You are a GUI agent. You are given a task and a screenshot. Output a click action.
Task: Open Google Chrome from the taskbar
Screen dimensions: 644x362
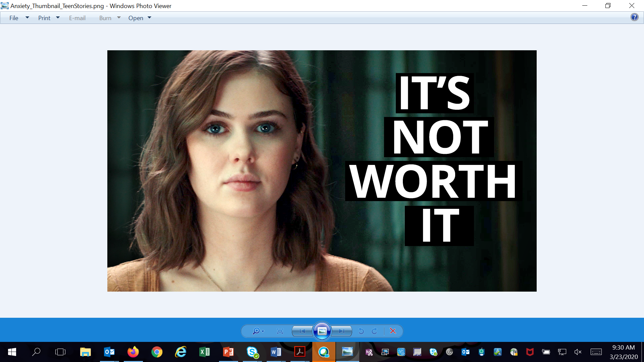157,352
